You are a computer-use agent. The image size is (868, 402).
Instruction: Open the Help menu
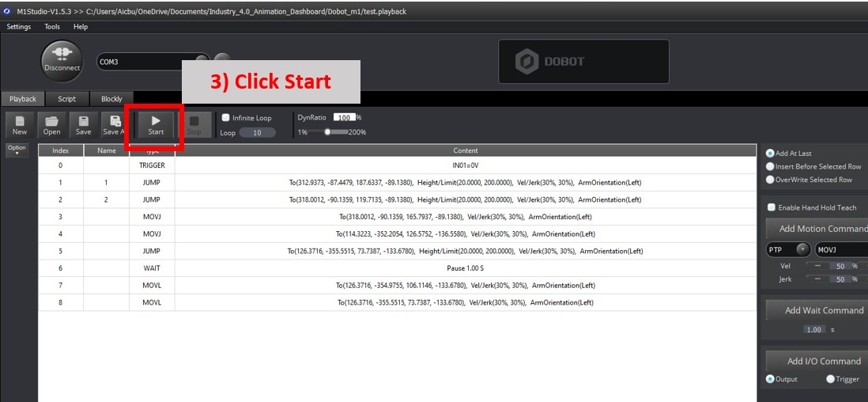tap(81, 27)
